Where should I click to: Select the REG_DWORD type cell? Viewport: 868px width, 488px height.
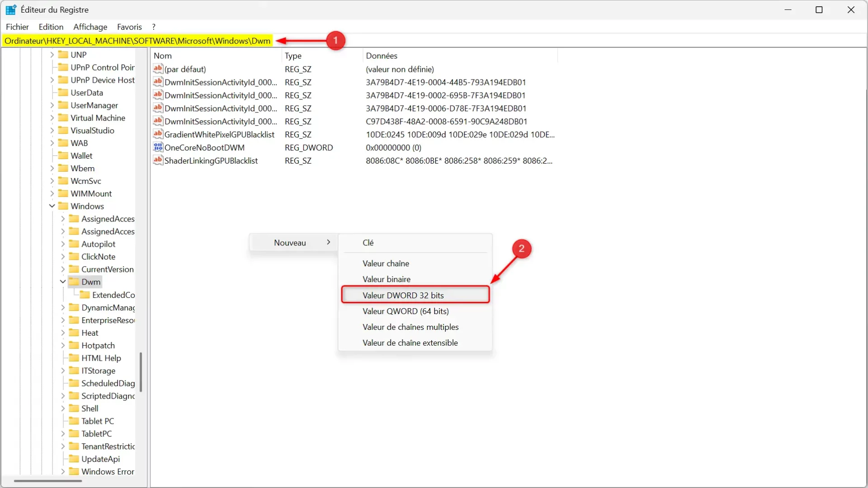(309, 147)
